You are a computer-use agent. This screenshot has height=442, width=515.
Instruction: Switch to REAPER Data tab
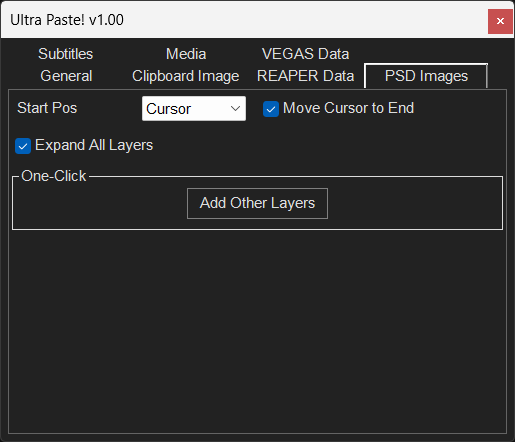[305, 76]
